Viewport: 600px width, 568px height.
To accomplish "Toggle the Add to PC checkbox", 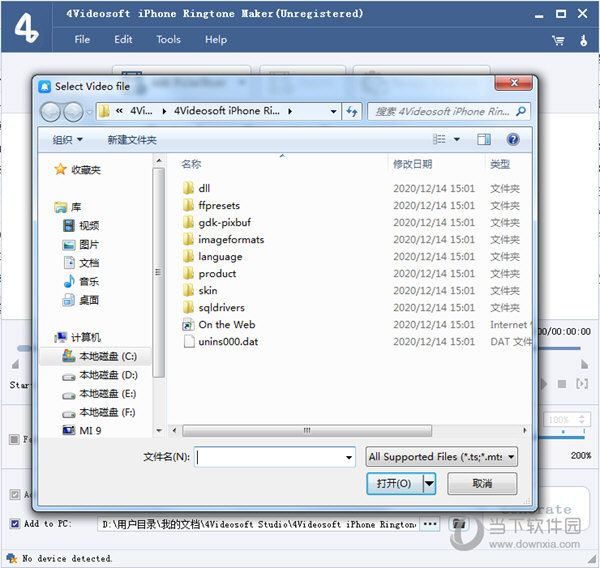I will [x=15, y=524].
